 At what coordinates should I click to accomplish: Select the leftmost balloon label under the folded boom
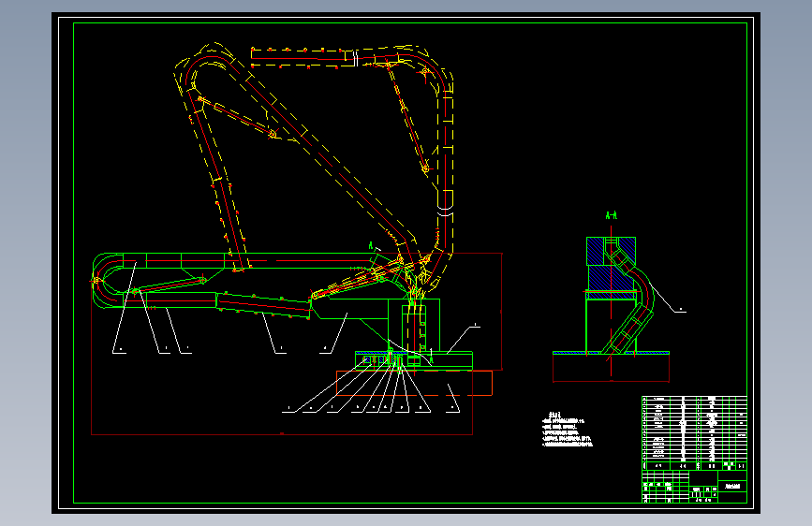120,350
